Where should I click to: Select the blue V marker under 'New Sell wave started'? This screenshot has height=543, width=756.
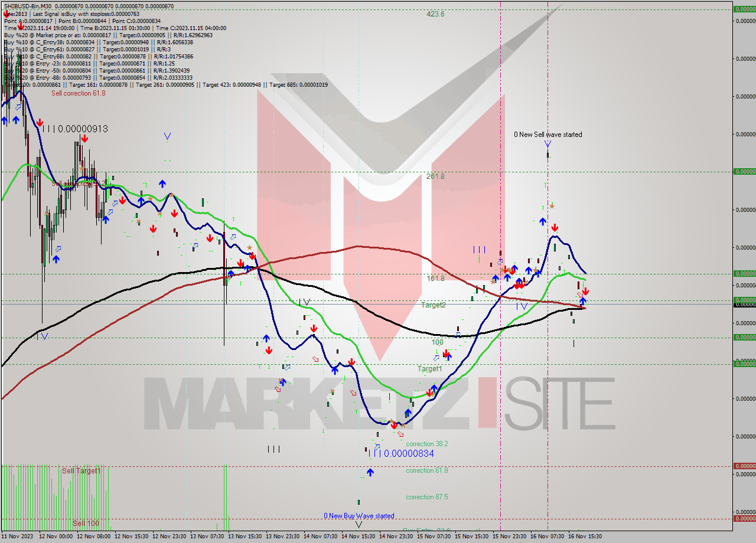tap(548, 143)
